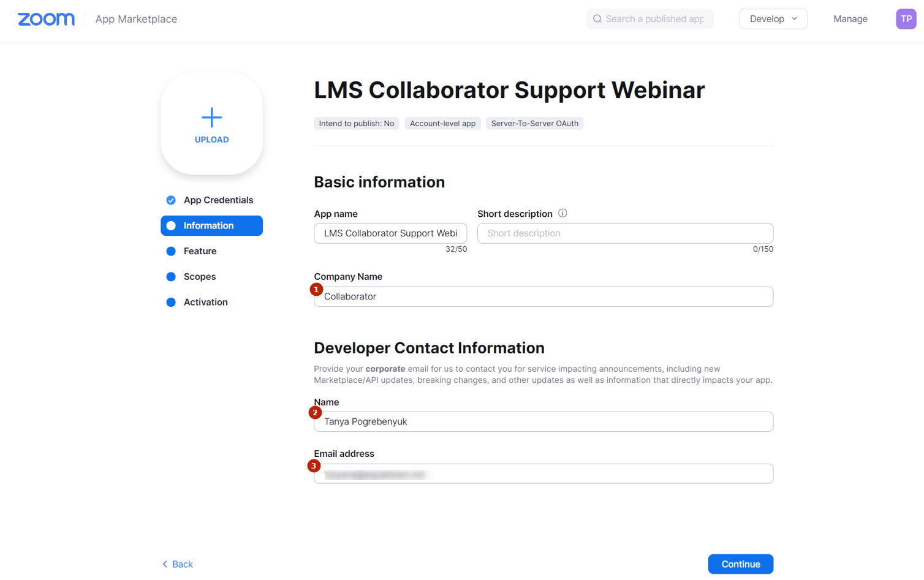
Task: Focus the Company Name field
Action: (x=543, y=296)
